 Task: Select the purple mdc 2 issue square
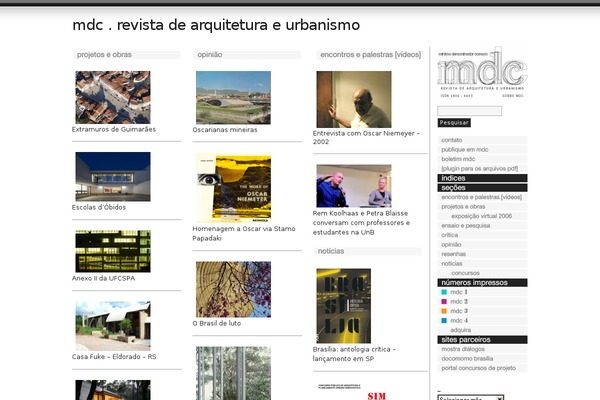pyautogui.click(x=444, y=301)
